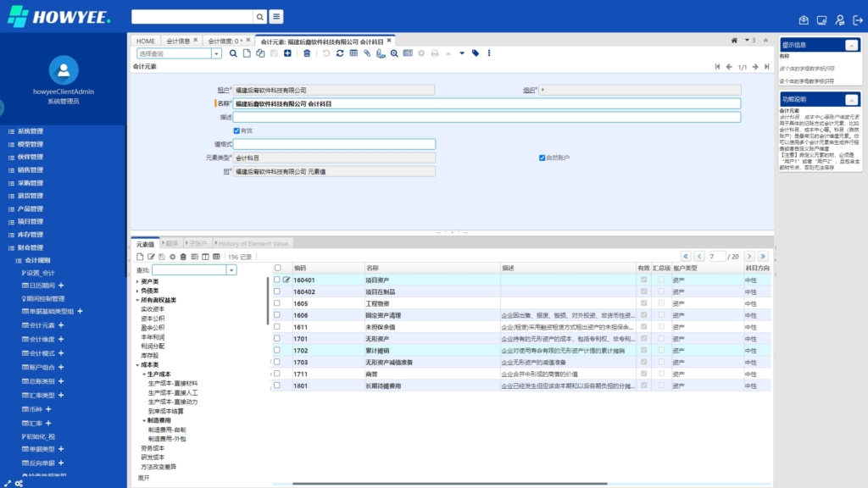Open attachments via paperclip icon

367,53
